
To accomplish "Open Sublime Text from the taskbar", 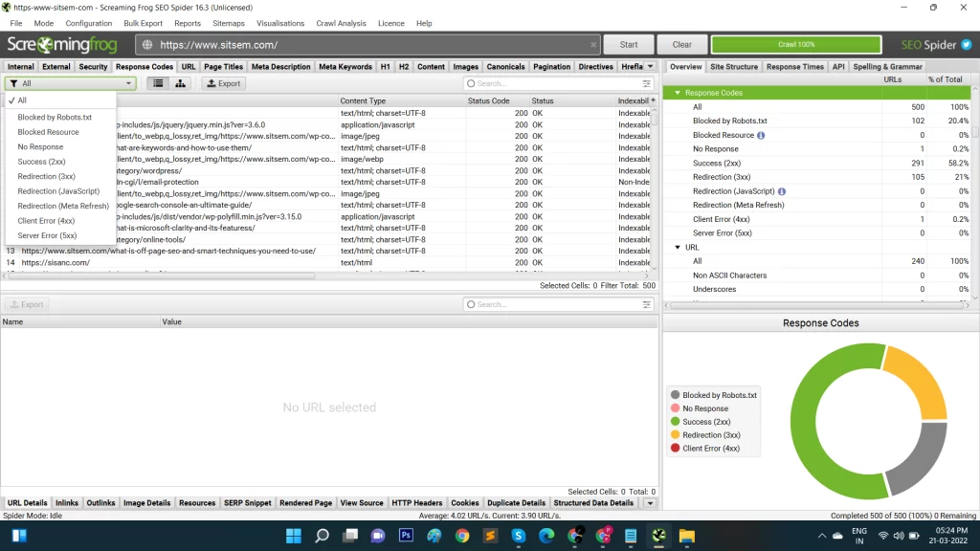I will click(491, 536).
